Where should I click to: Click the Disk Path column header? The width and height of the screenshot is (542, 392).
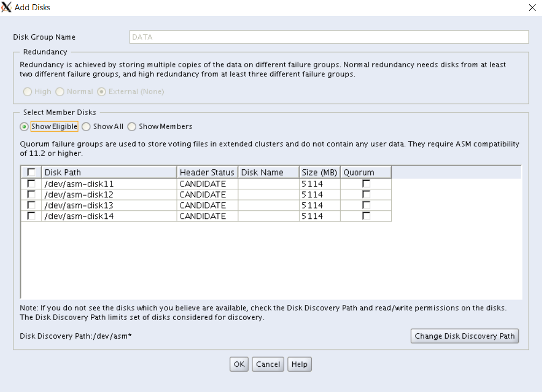(x=109, y=173)
